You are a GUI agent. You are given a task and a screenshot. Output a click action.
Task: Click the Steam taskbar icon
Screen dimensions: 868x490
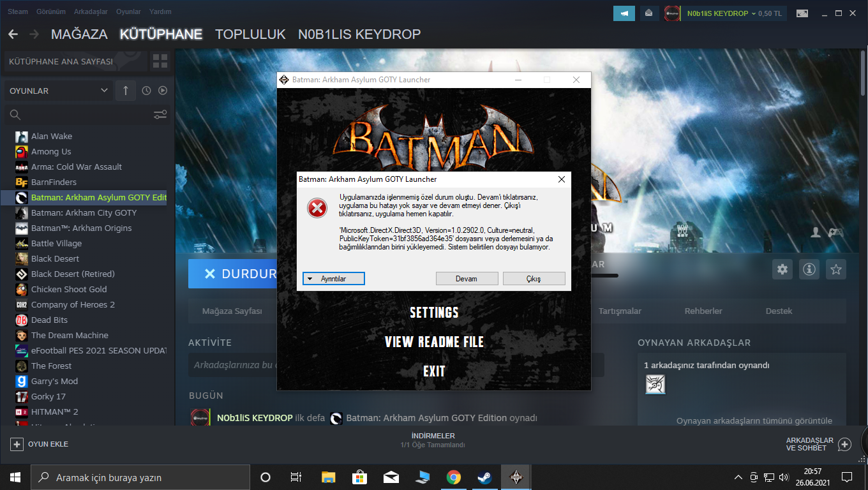(485, 477)
